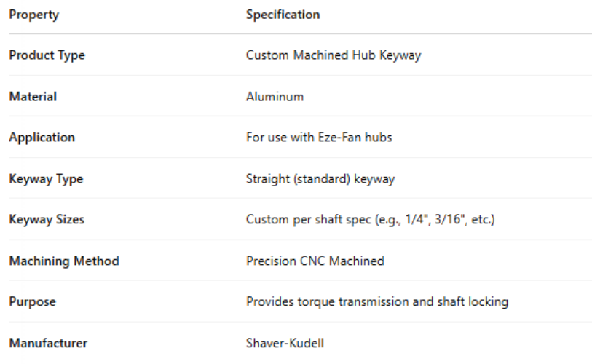Click the Precision CNC Machined value
The image size is (592, 364).
tap(315, 261)
